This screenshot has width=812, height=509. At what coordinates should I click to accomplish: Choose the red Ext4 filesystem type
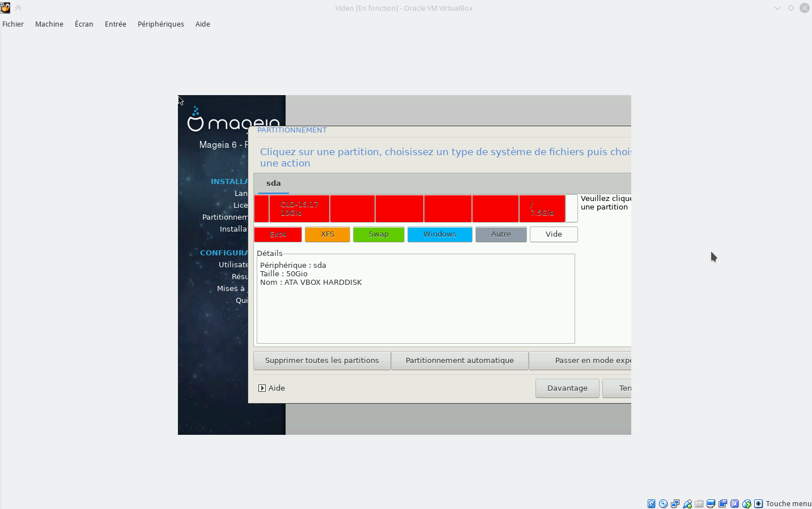[x=278, y=234]
